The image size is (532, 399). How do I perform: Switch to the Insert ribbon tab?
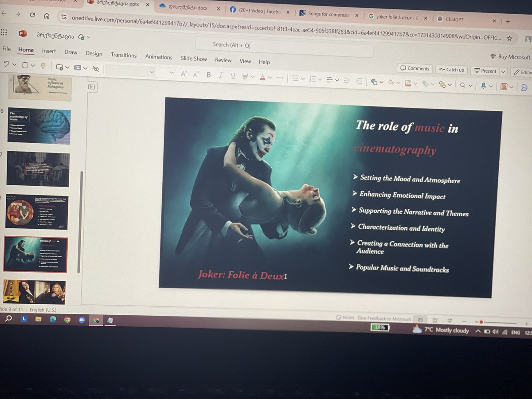click(x=49, y=51)
